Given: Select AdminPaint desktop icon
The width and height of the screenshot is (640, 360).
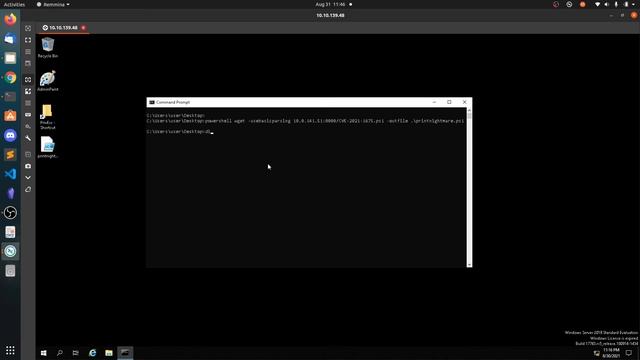Looking at the screenshot, I should [48, 81].
